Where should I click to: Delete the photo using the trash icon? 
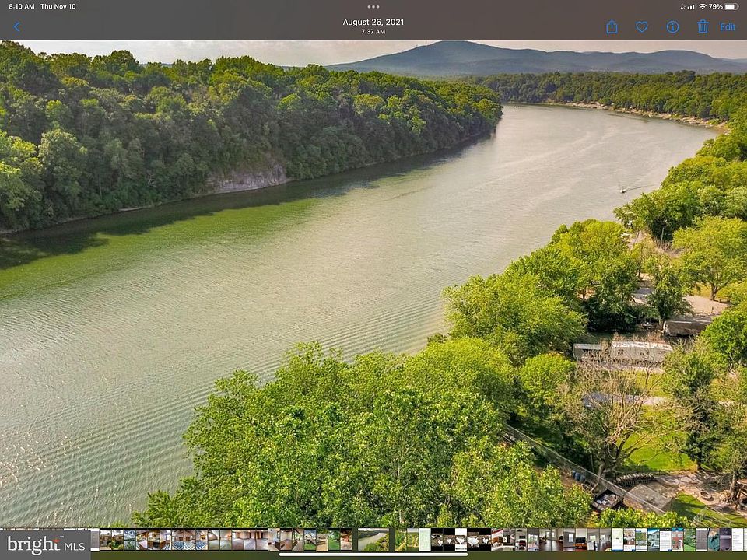pyautogui.click(x=703, y=27)
